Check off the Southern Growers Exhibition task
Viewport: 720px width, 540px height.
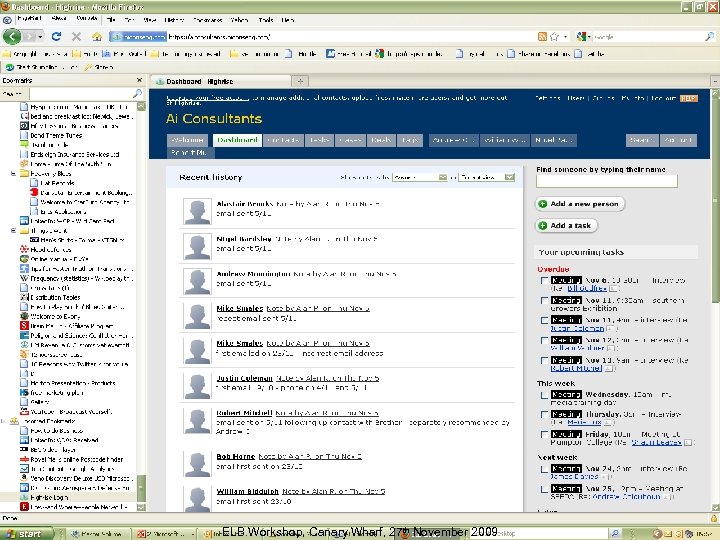pos(544,300)
